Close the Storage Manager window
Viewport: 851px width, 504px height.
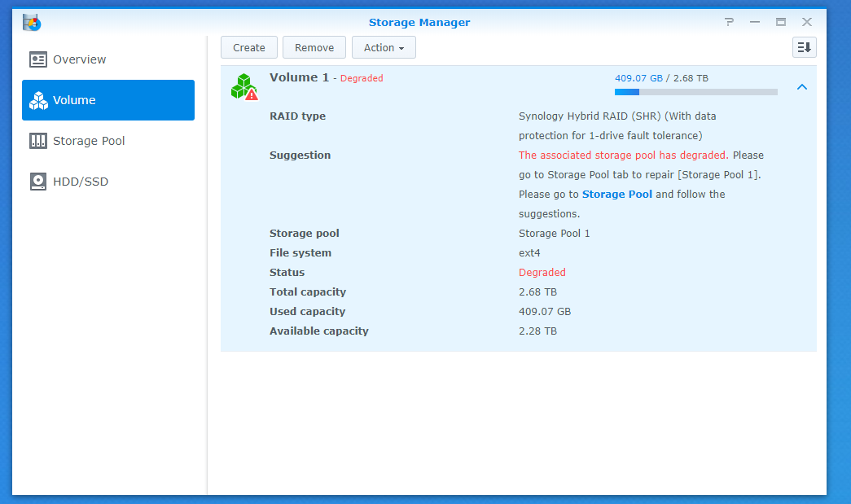point(807,22)
